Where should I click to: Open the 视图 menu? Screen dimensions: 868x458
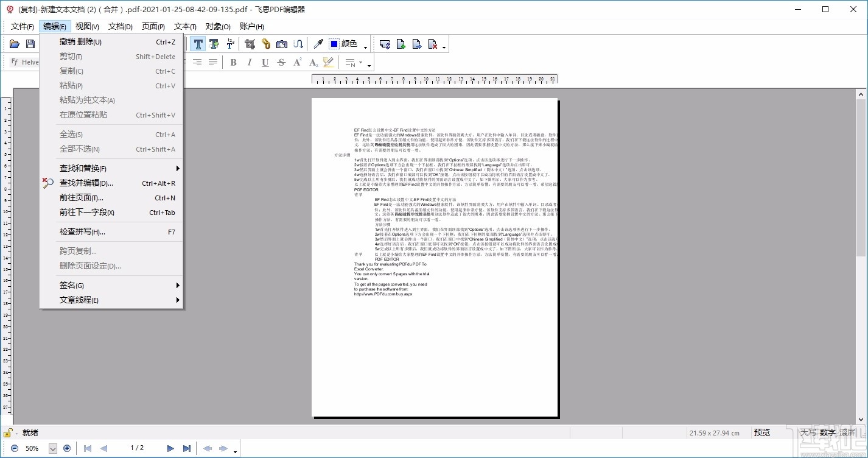tap(87, 26)
